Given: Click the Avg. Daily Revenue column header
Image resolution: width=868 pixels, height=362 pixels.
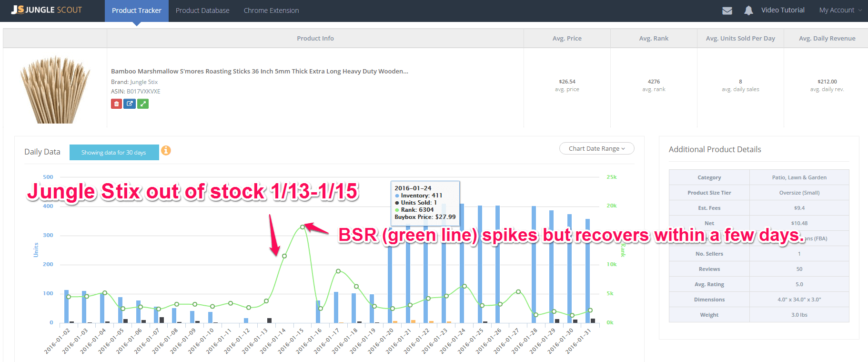Looking at the screenshot, I should [827, 38].
